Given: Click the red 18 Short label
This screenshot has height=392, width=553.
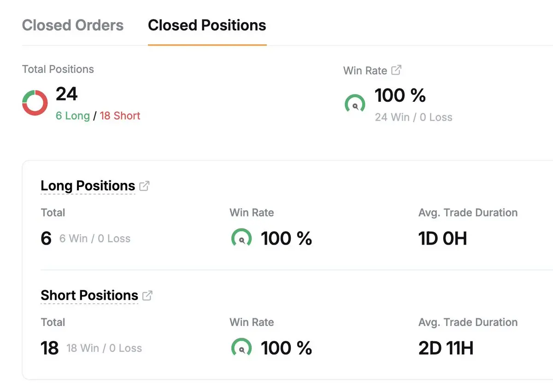Looking at the screenshot, I should (120, 116).
